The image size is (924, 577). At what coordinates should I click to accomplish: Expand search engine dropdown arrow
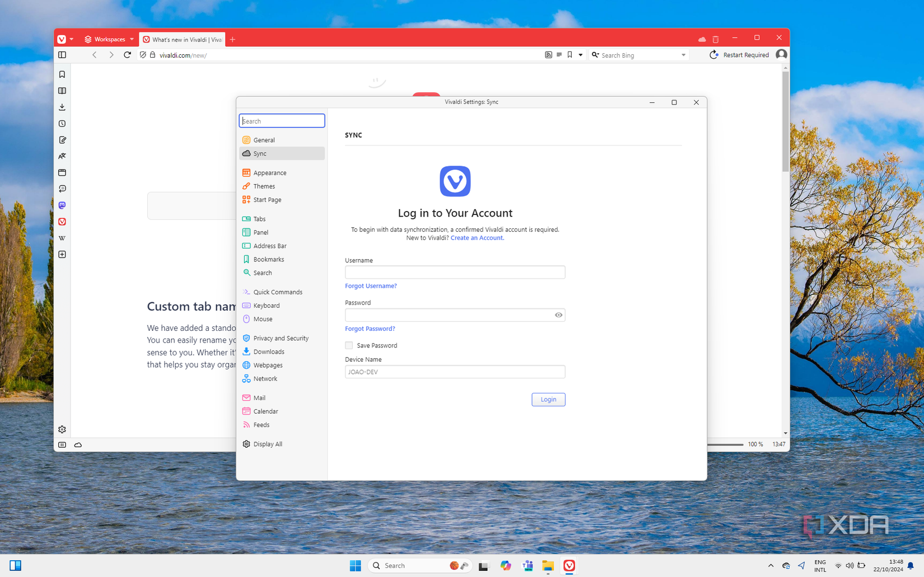click(x=683, y=55)
